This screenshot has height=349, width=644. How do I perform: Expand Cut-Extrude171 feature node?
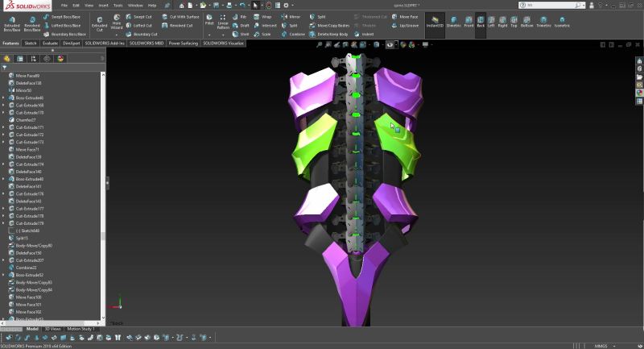click(x=4, y=127)
